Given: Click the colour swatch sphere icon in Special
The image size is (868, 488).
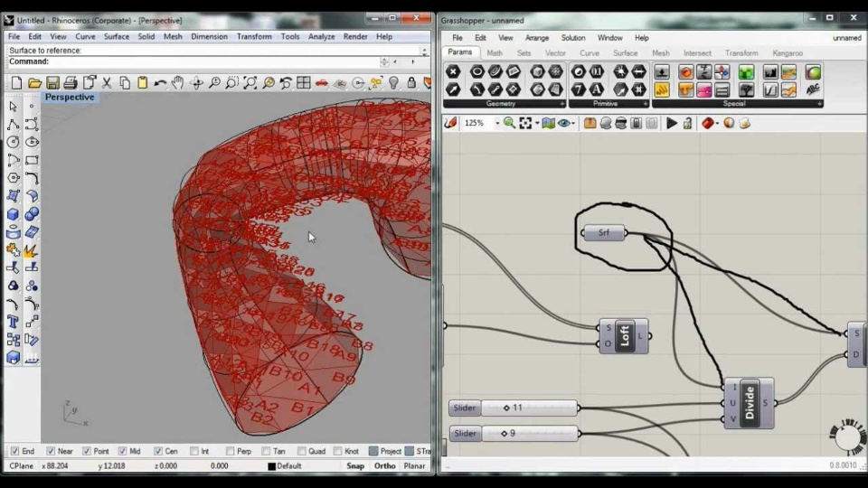Looking at the screenshot, I should (x=813, y=72).
